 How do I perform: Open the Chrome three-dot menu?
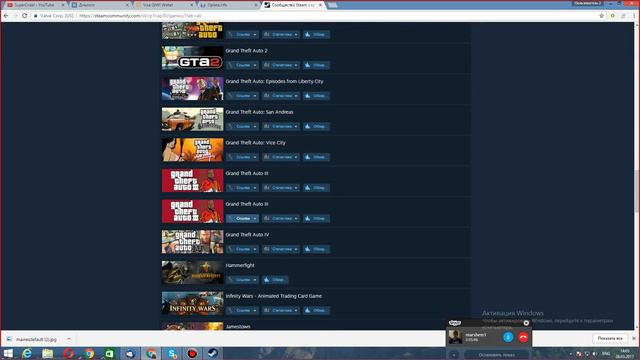(634, 16)
